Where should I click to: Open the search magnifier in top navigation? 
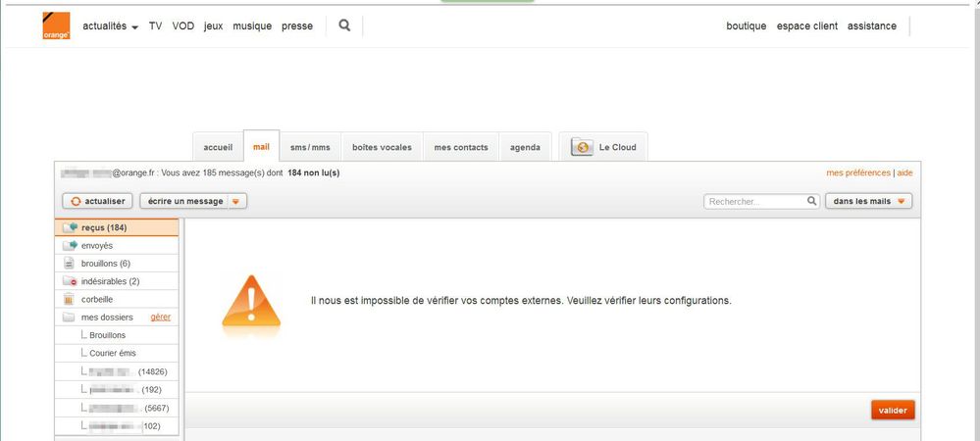pos(344,25)
